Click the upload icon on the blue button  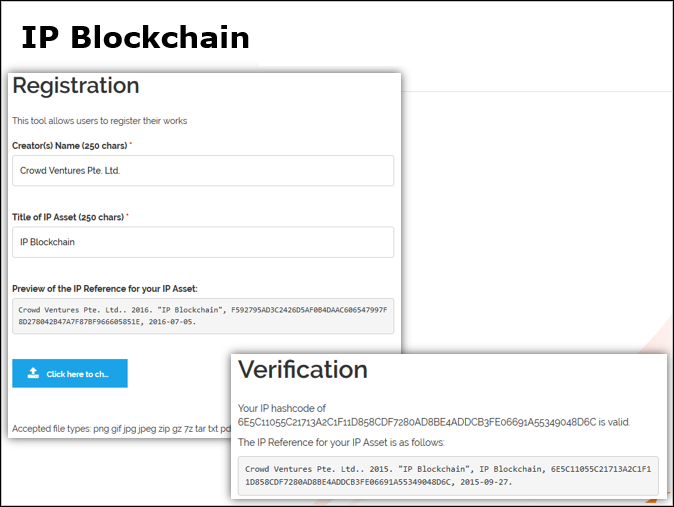33,374
